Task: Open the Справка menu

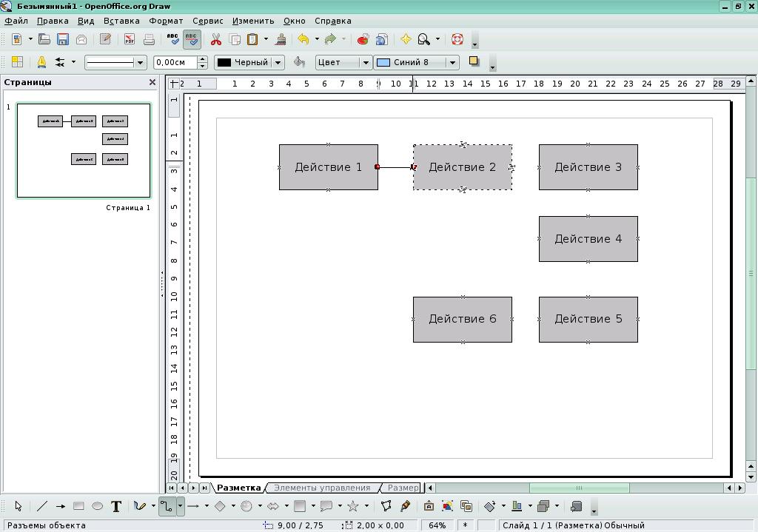Action: [332, 21]
